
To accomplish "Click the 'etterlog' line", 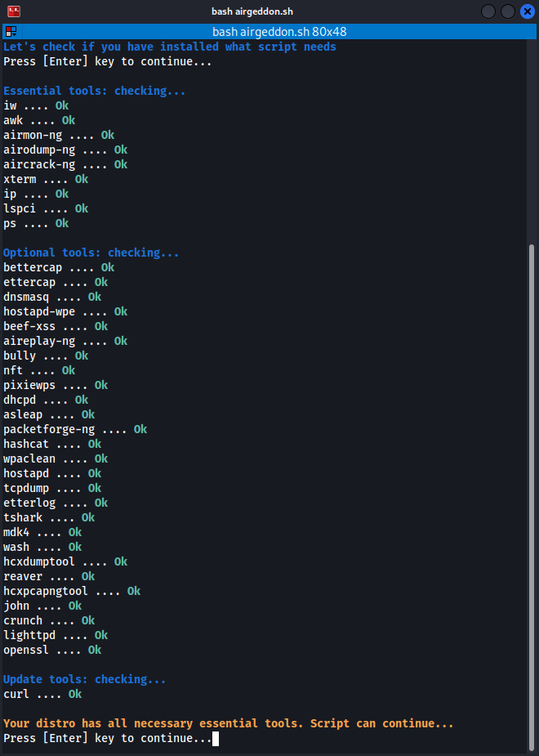I will tap(56, 503).
